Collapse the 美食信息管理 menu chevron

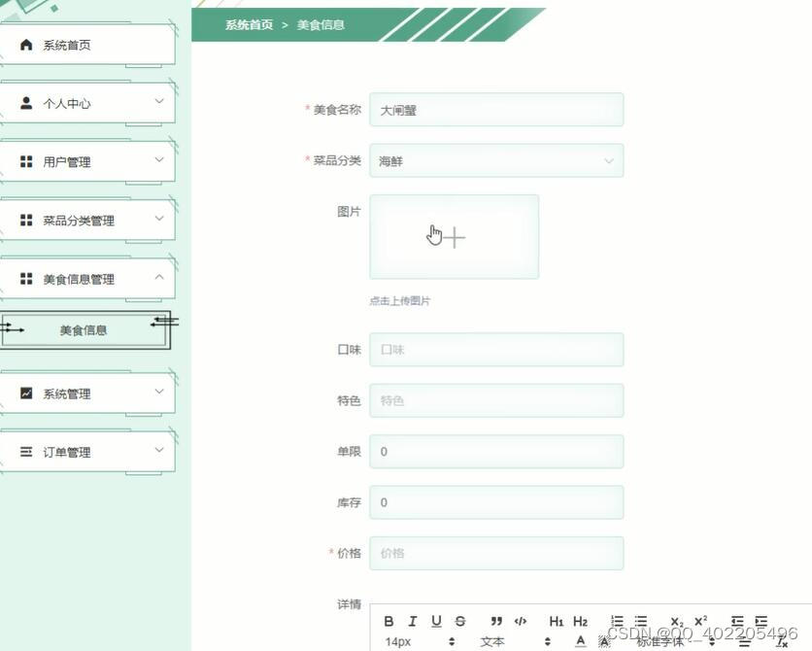pos(159,277)
